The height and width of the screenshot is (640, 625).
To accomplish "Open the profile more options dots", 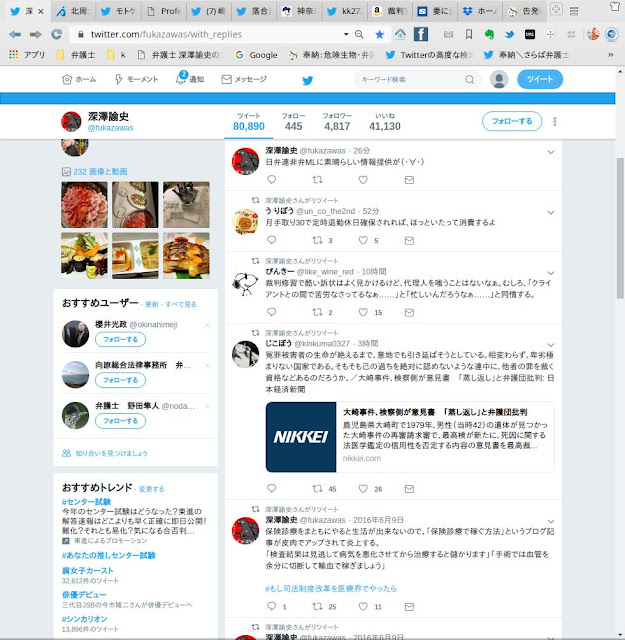I will 554,121.
